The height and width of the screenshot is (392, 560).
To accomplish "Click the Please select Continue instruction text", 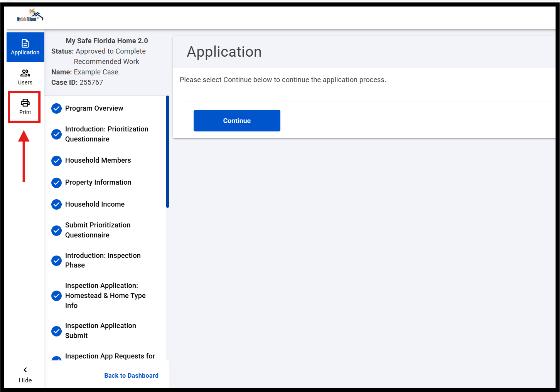I will (283, 80).
